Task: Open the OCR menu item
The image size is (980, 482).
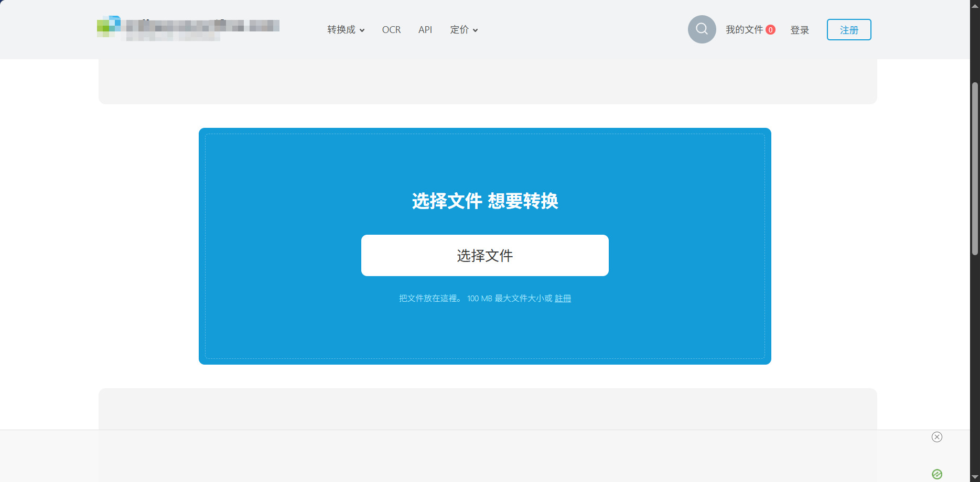Action: pos(391,30)
